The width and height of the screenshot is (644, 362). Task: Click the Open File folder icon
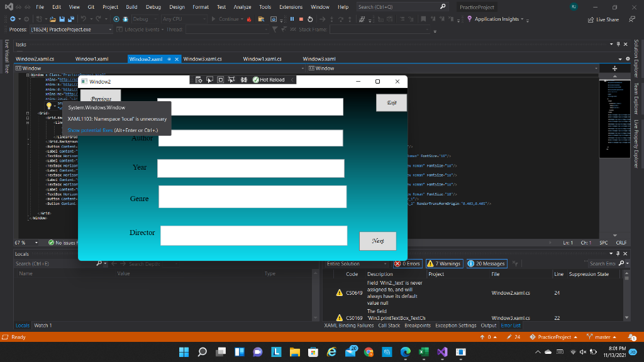pos(53,19)
